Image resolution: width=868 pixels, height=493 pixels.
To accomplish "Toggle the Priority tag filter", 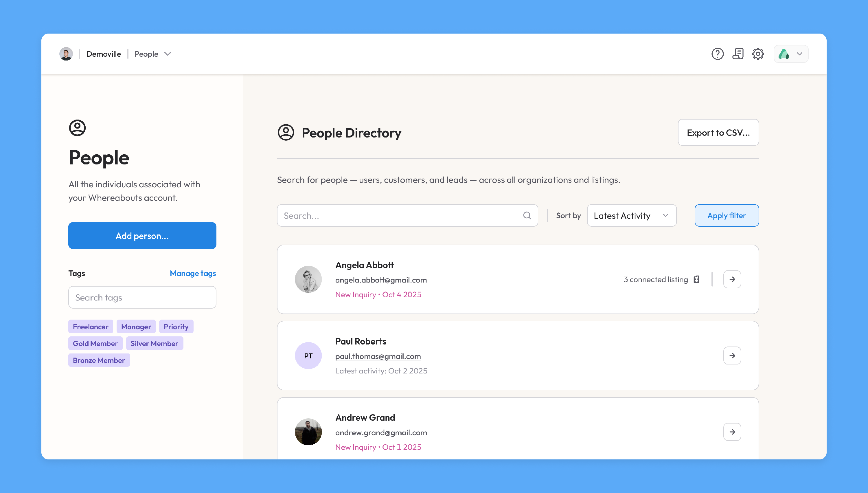I will click(176, 327).
